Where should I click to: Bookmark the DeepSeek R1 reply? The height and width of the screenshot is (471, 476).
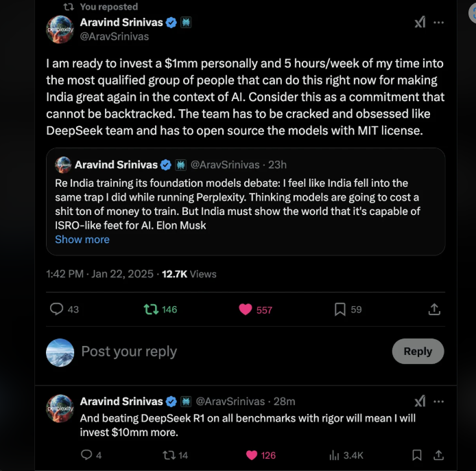click(x=416, y=455)
